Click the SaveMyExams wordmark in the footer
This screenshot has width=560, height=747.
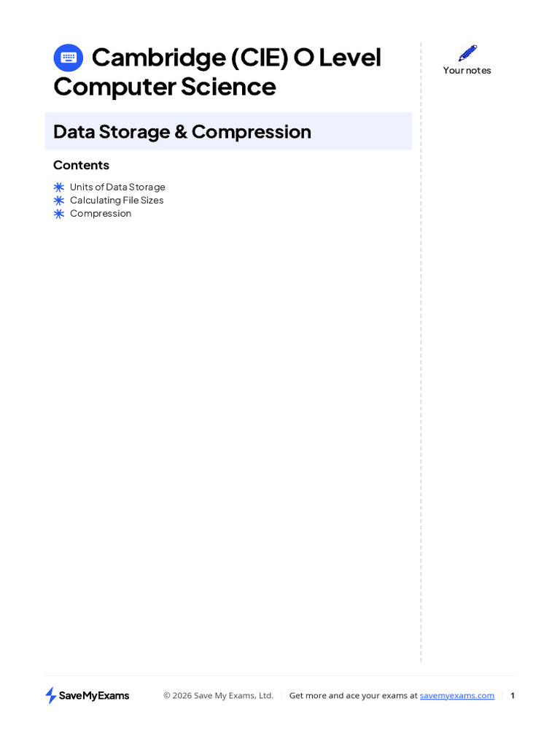(94, 696)
